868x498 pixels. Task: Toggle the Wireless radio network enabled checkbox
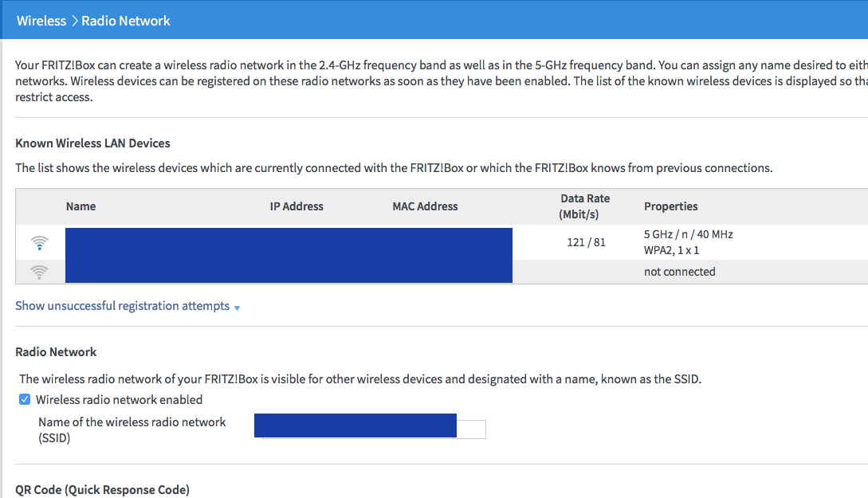[25, 400]
